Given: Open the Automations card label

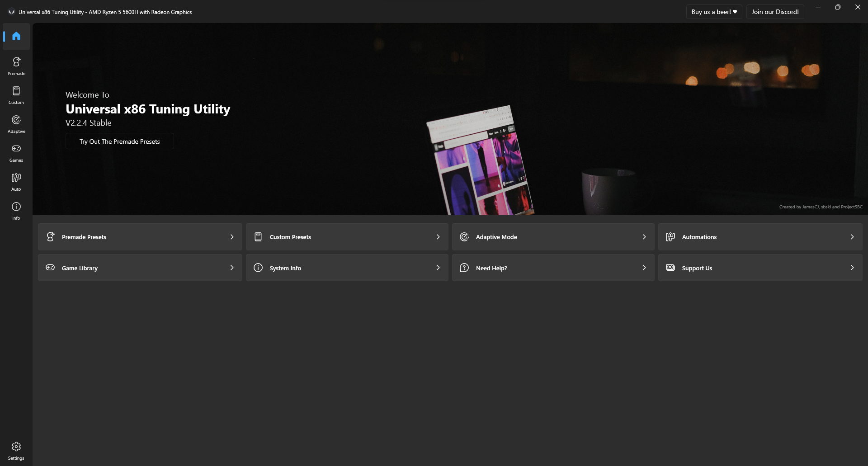Looking at the screenshot, I should pyautogui.click(x=699, y=237).
